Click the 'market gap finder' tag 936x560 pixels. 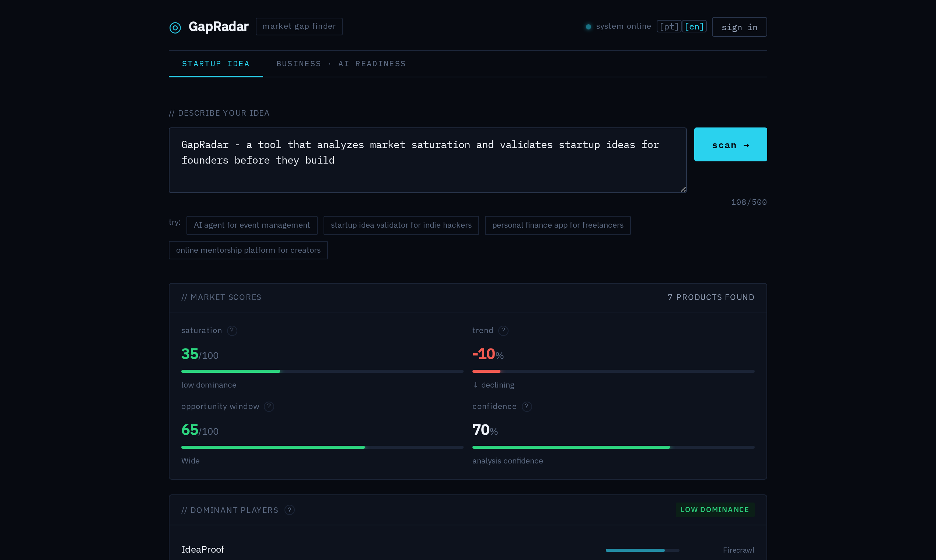click(299, 27)
